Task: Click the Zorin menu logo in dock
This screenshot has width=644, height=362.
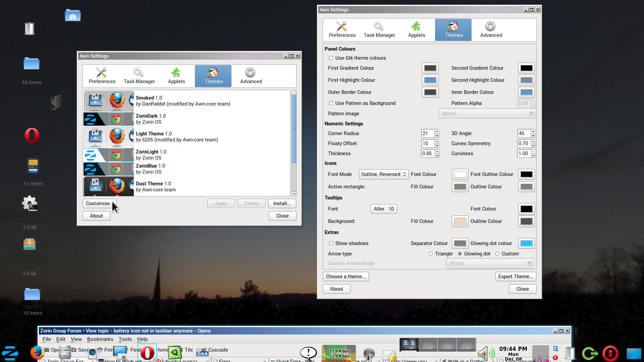Action: (10, 353)
